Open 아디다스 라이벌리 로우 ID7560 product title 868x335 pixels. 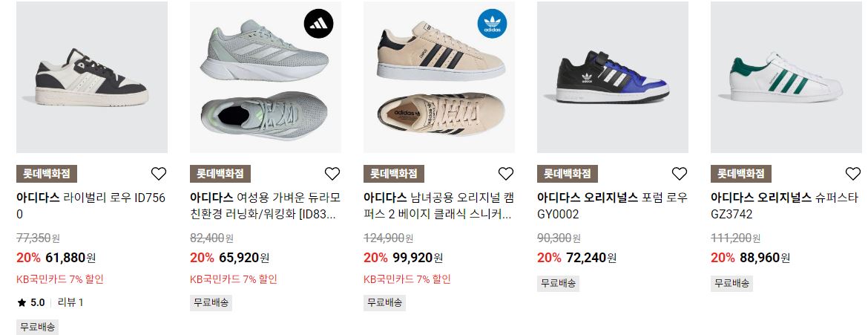tap(91, 206)
